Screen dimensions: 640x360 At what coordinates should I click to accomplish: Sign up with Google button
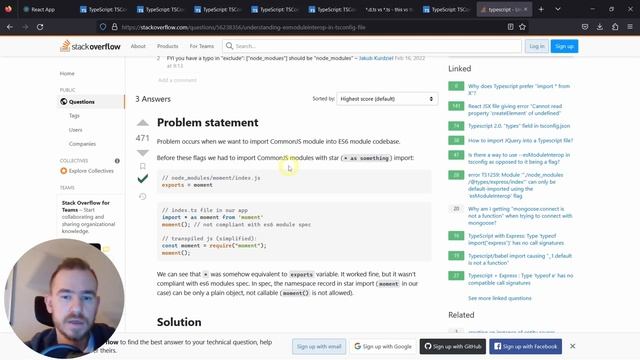pyautogui.click(x=382, y=346)
